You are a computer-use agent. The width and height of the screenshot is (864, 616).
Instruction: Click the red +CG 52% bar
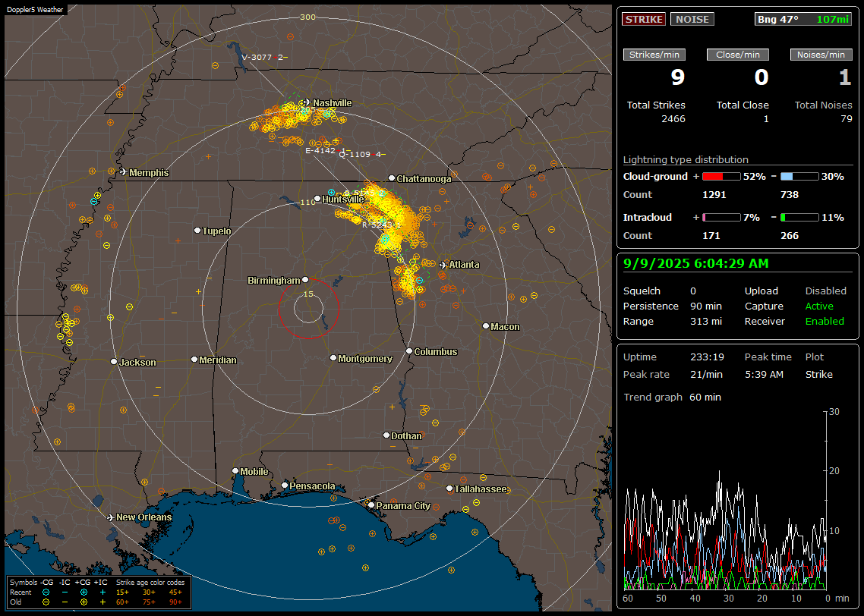click(x=721, y=177)
